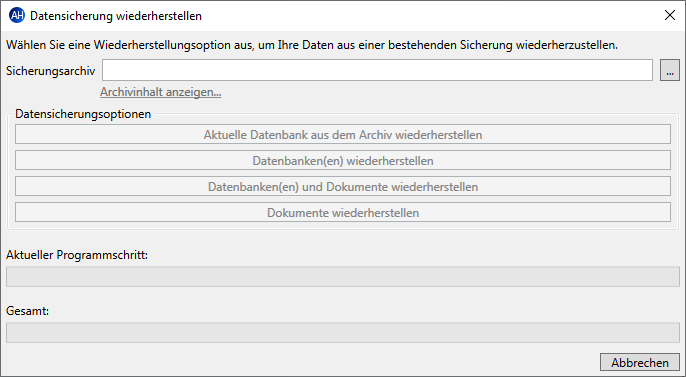The image size is (686, 377).
Task: Click the Aktueller Programmschritt label text
Action: coord(77,255)
